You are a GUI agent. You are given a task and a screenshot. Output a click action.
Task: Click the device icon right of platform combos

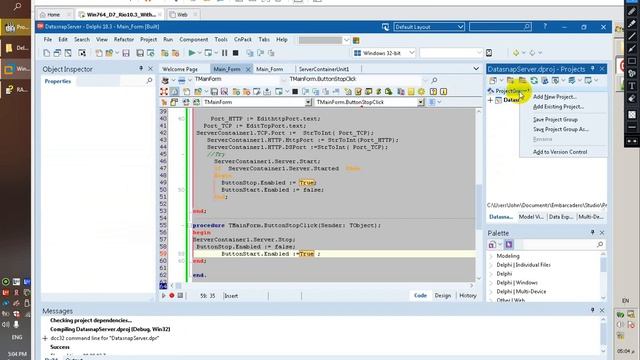(489, 53)
